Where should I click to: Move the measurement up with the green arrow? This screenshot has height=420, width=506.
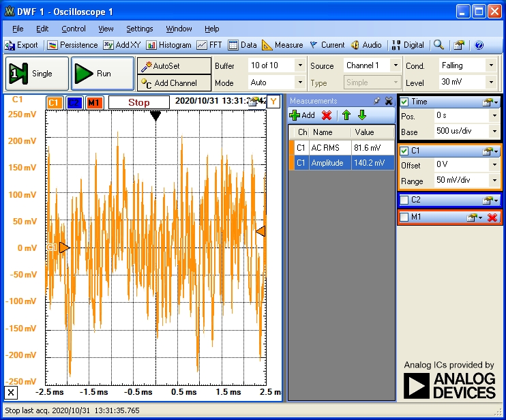click(346, 115)
